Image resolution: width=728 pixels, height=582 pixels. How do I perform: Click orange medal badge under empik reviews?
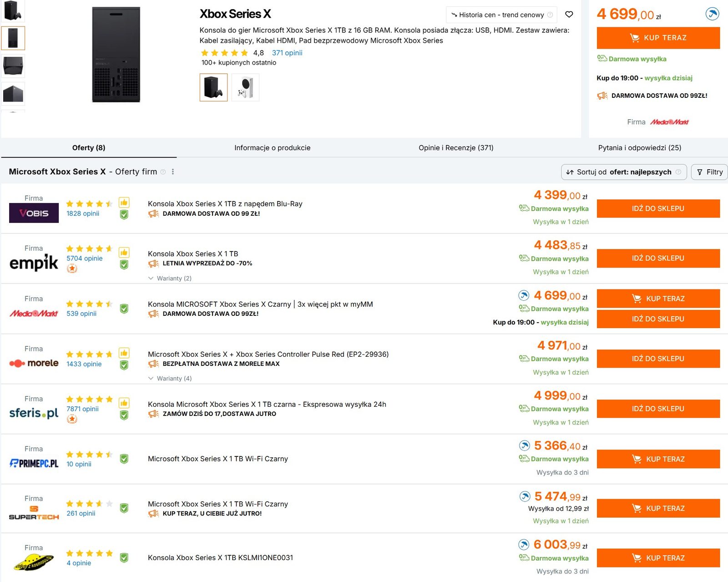72,268
